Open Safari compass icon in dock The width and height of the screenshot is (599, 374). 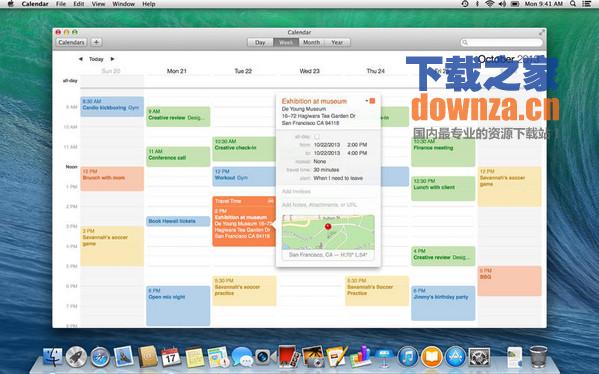pos(100,357)
